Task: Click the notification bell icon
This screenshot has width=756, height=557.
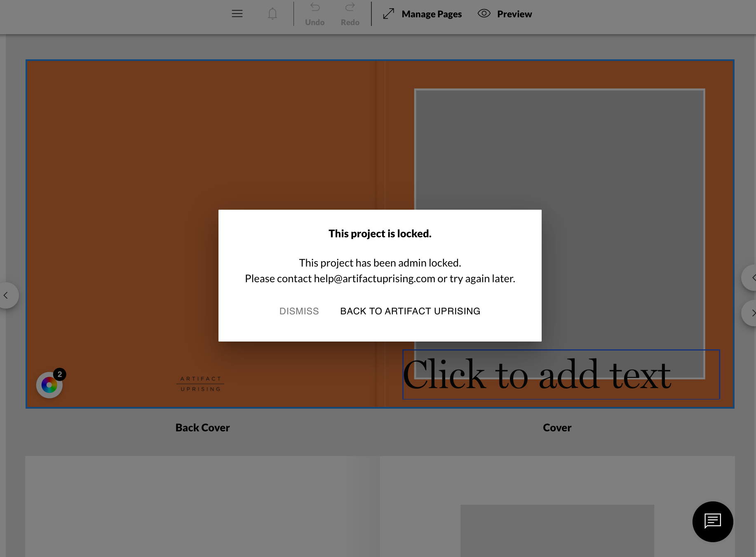Action: [x=272, y=14]
